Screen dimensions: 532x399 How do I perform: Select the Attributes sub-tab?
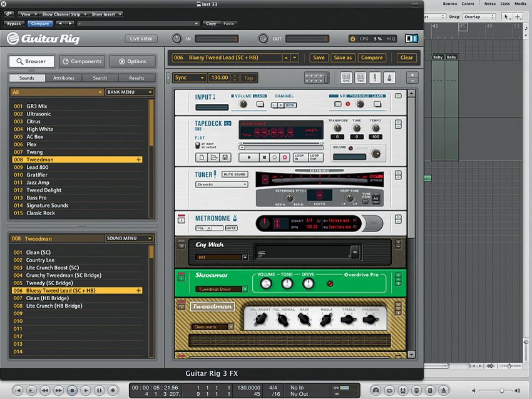coord(63,78)
